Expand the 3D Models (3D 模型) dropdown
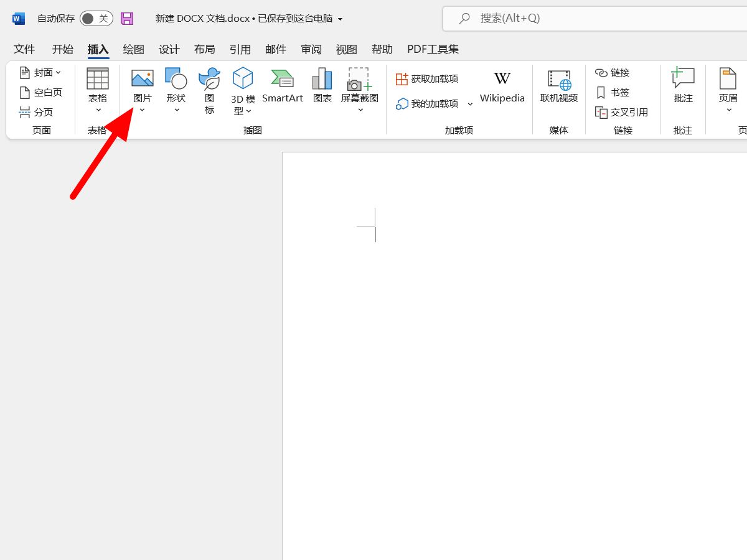The image size is (747, 560). click(x=248, y=111)
